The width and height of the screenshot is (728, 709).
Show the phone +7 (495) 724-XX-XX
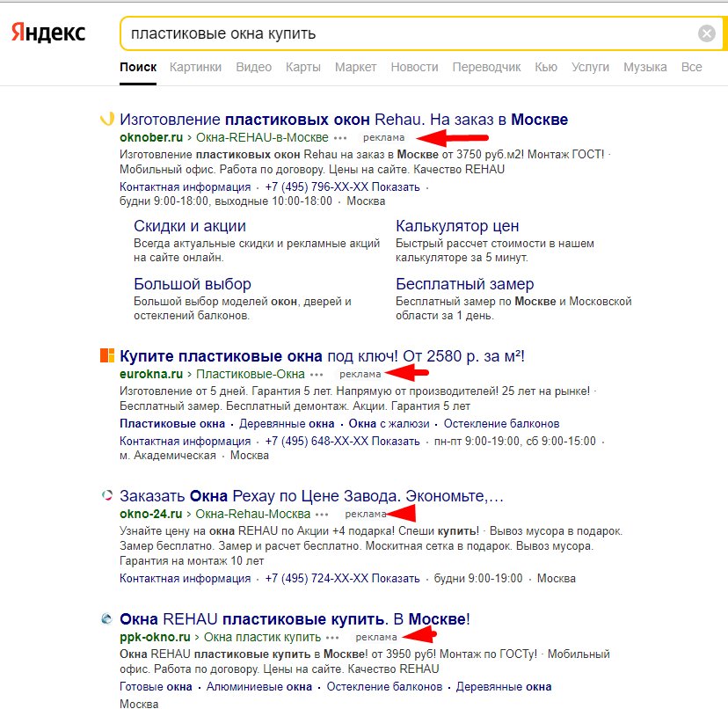[342, 579]
